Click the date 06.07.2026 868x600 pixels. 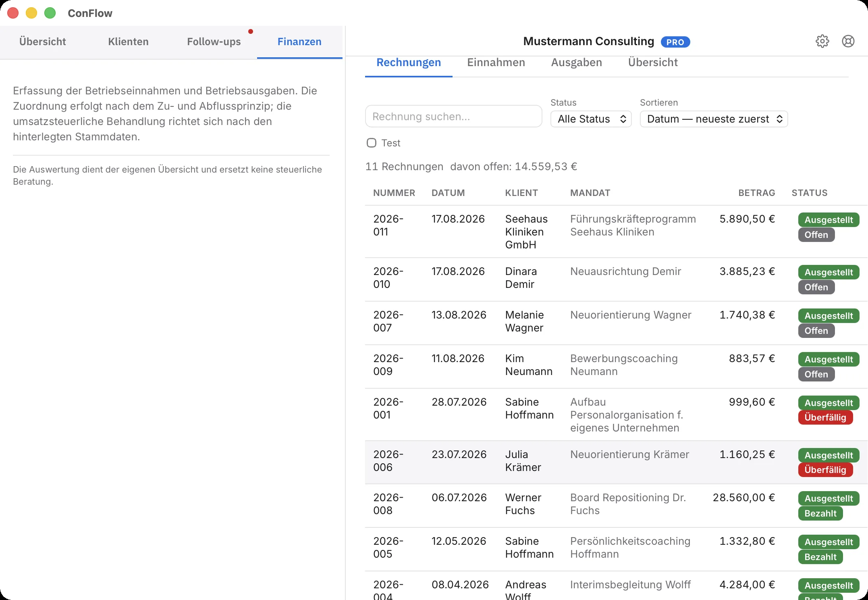pyautogui.click(x=459, y=498)
